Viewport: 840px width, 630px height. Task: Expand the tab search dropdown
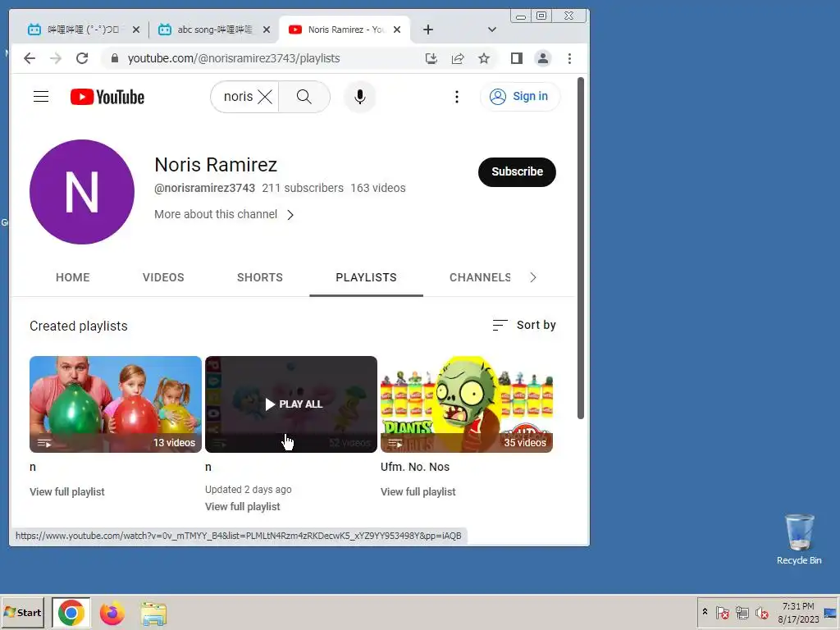[492, 30]
